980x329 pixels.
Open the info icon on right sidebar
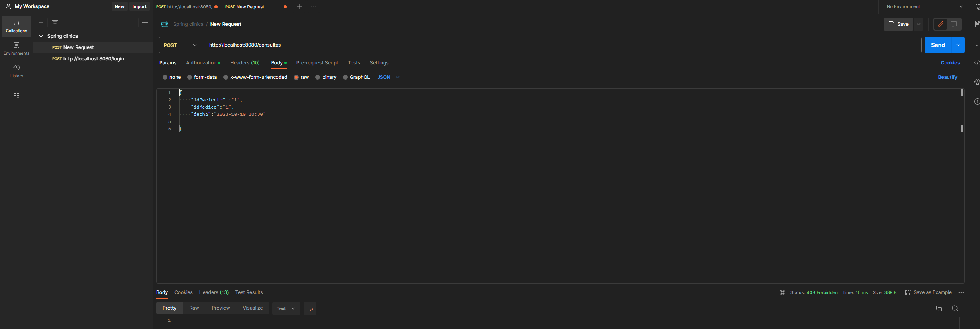[x=977, y=101]
